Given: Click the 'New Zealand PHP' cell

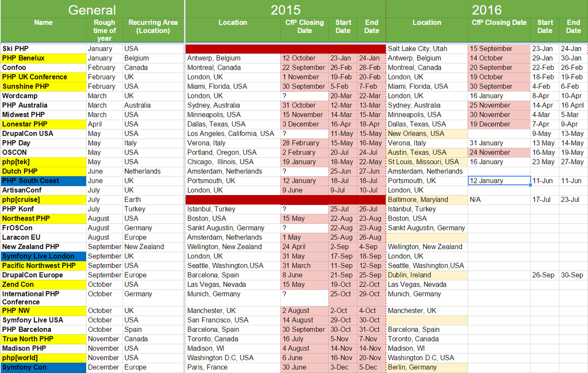Looking at the screenshot, I should coord(44,247).
